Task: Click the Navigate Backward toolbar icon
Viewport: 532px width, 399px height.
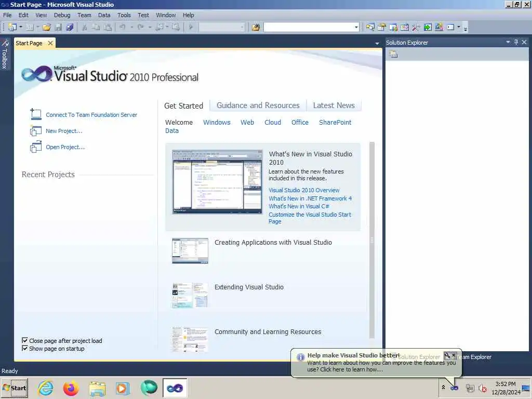Action: [159, 27]
